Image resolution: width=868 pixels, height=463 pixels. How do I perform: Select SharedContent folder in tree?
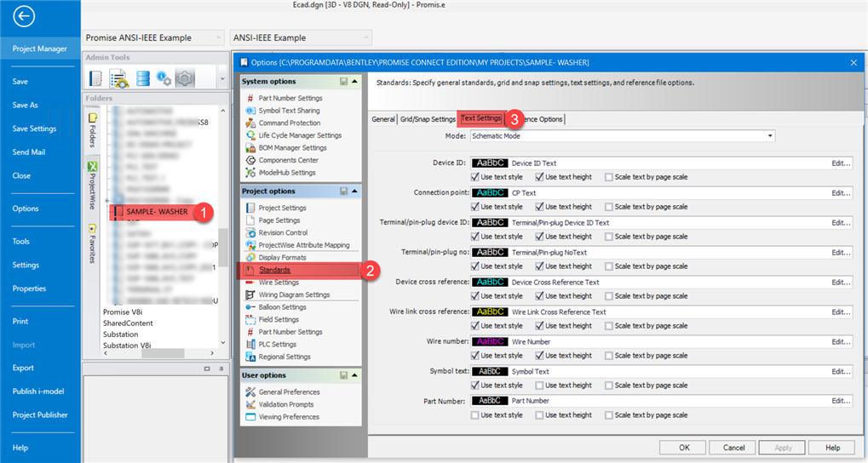pyautogui.click(x=128, y=323)
